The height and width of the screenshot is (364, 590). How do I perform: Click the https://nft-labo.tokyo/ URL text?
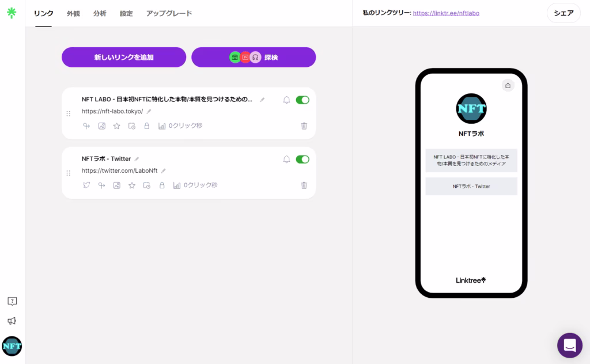(112, 111)
